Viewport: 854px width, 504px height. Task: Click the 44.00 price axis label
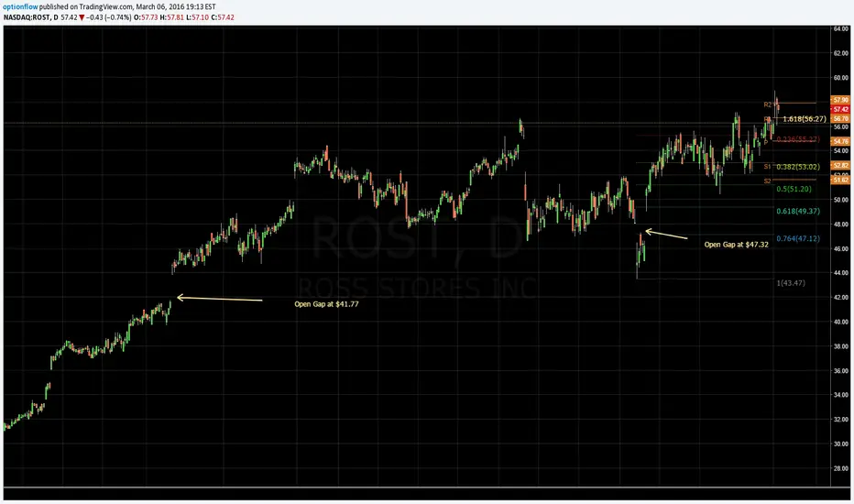840,273
